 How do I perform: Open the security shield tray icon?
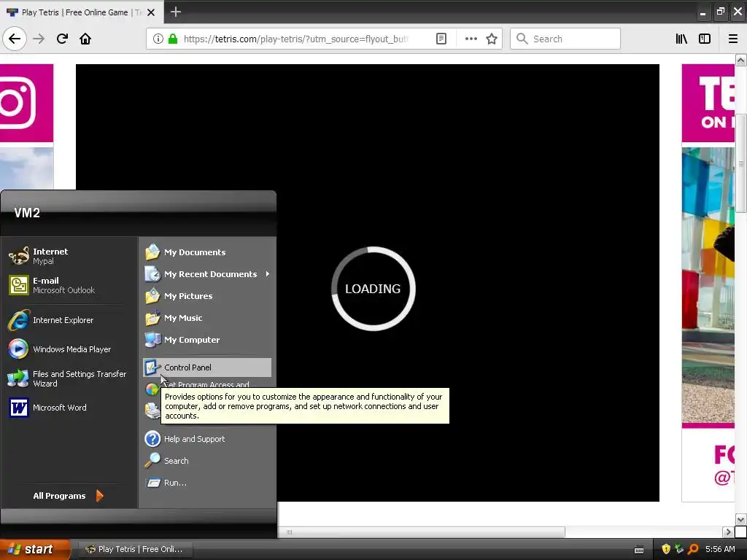click(x=666, y=549)
